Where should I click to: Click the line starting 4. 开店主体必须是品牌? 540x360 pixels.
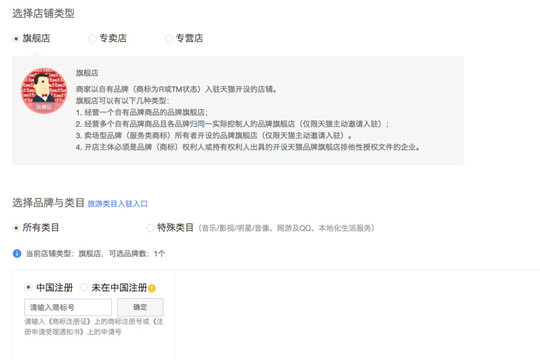click(248, 147)
